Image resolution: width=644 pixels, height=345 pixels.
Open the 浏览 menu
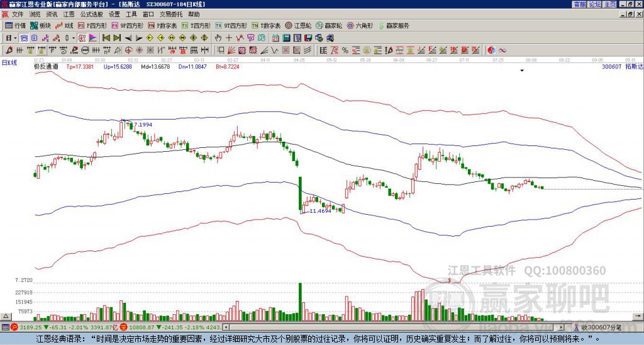(x=35, y=14)
